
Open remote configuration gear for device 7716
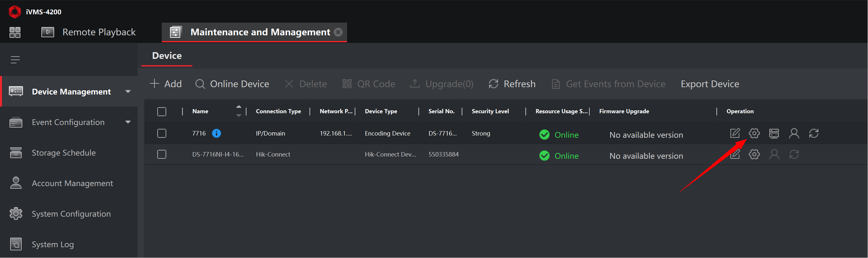tap(754, 133)
